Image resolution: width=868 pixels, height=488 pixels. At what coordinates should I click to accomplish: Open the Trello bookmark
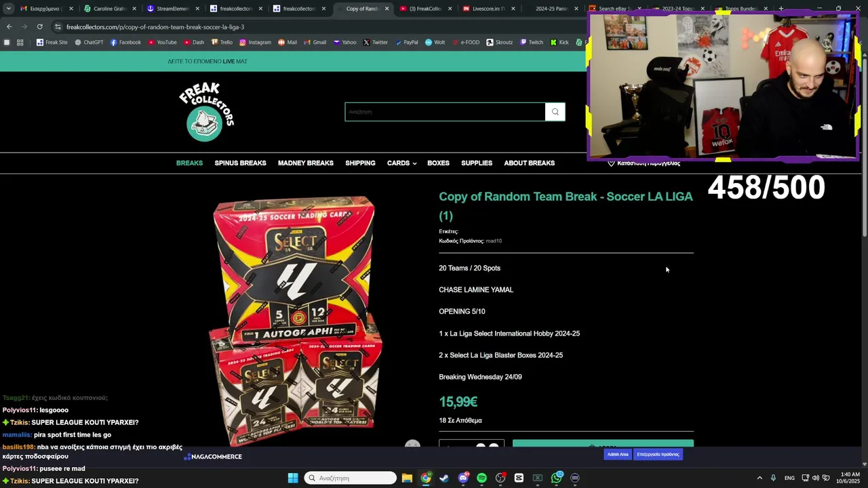(x=222, y=42)
